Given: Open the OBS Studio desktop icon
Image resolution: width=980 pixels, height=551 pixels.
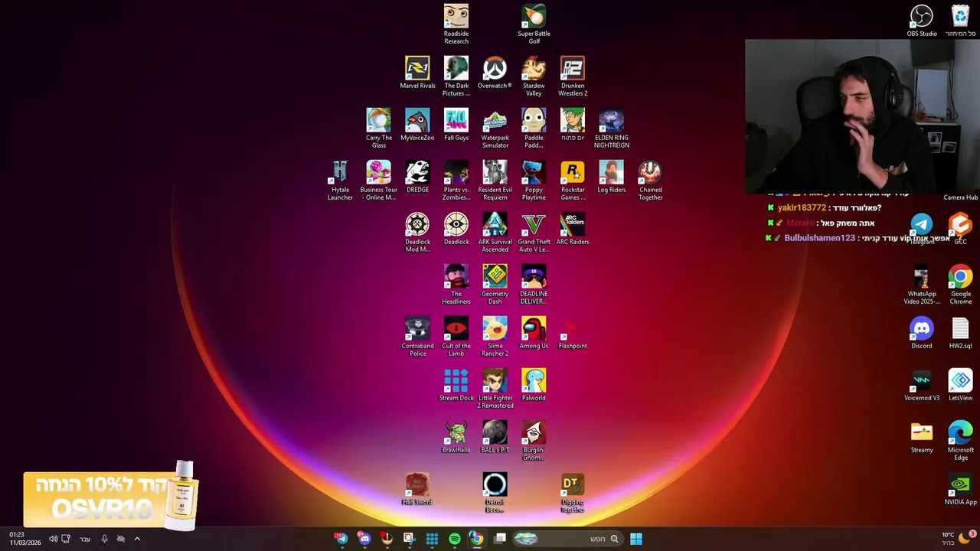Looking at the screenshot, I should [x=922, y=21].
